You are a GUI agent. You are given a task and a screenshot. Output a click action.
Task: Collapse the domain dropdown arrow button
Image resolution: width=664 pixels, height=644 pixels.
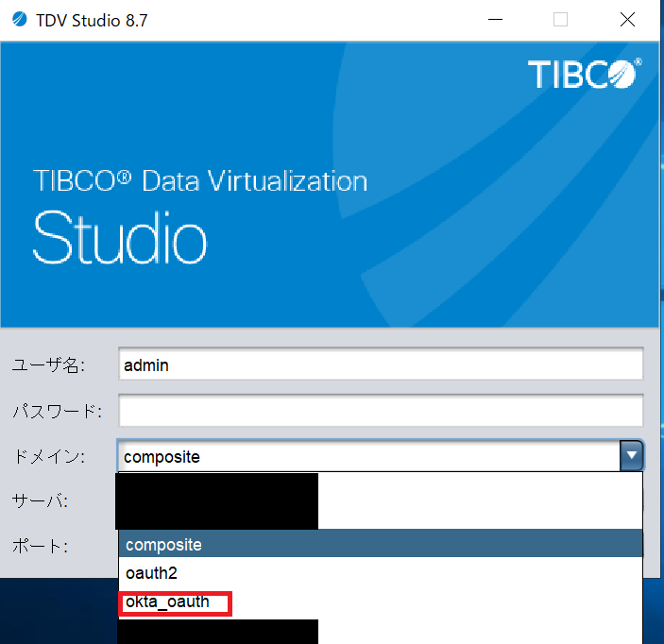[x=631, y=455]
